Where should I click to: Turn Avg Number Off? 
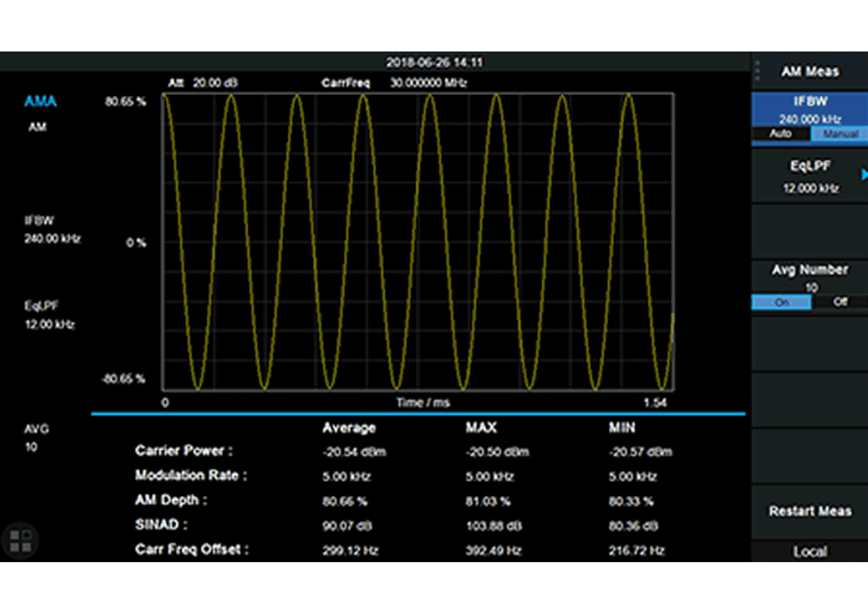click(x=840, y=302)
